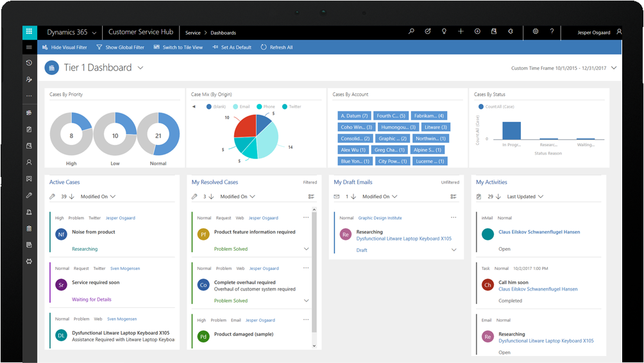
Task: Open the task flow checkmark circle icon
Action: tap(428, 31)
